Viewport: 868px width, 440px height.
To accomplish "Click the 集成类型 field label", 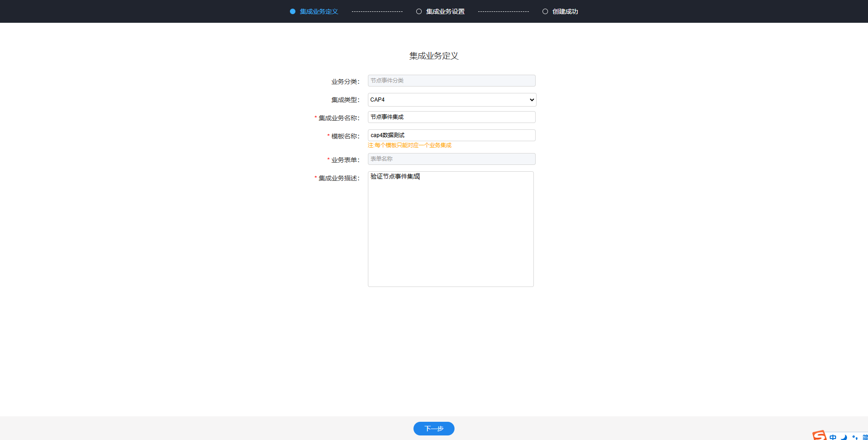I will coord(346,100).
